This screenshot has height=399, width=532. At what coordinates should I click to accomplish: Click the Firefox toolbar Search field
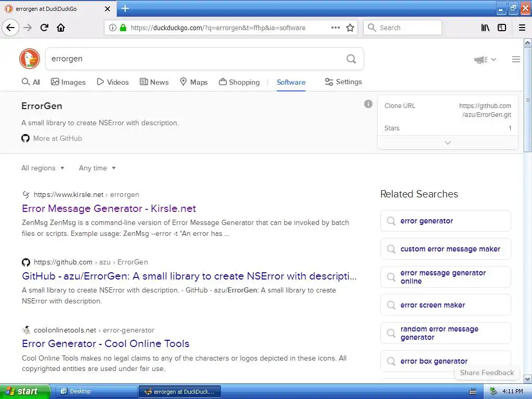(x=403, y=28)
